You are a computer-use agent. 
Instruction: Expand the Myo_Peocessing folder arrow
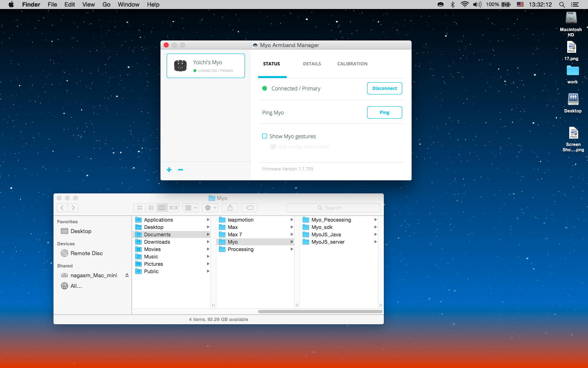coord(376,220)
